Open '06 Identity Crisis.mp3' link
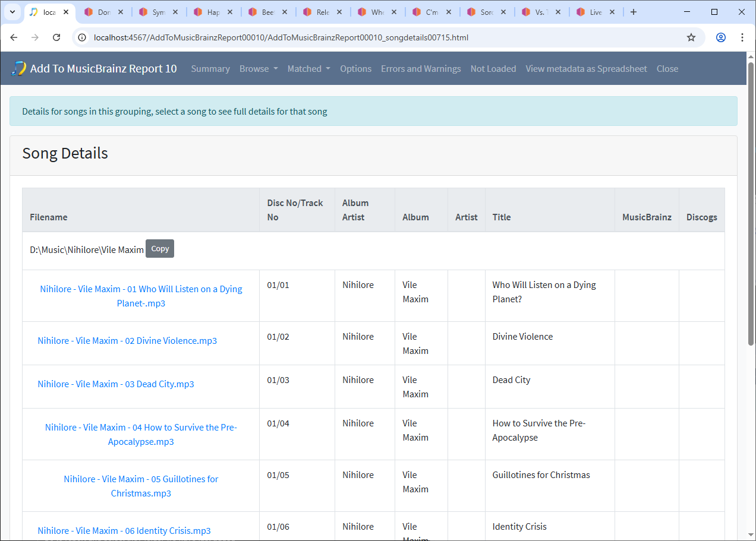This screenshot has height=541, width=756. [x=124, y=531]
